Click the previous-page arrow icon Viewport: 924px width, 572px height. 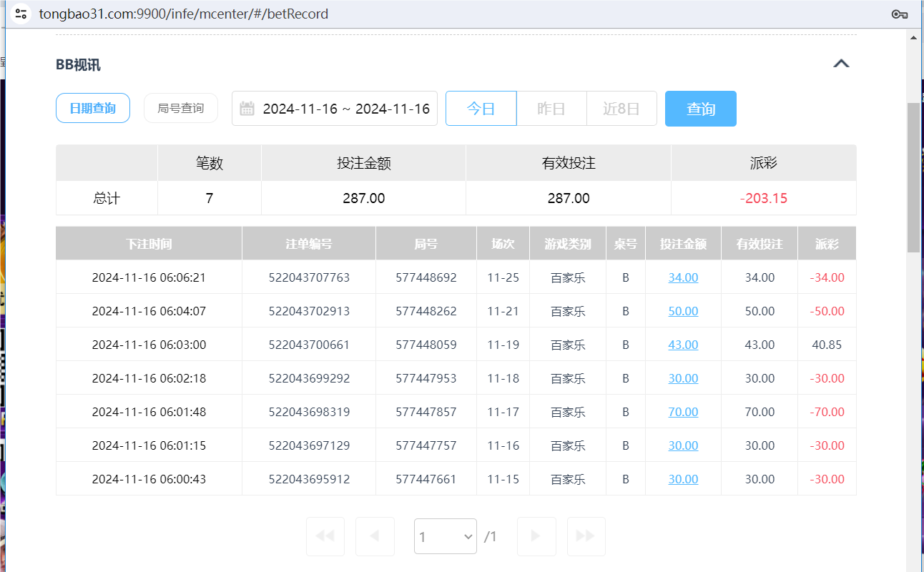pyautogui.click(x=375, y=536)
